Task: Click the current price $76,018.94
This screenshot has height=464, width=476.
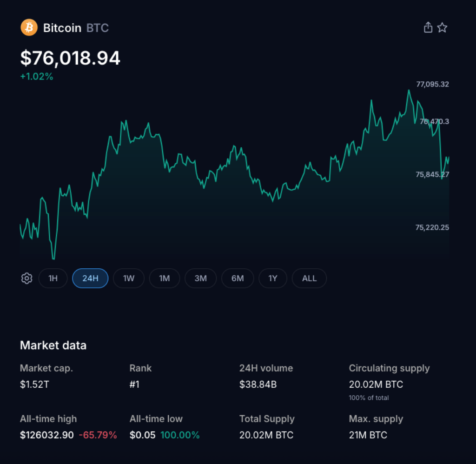Action: pos(70,58)
